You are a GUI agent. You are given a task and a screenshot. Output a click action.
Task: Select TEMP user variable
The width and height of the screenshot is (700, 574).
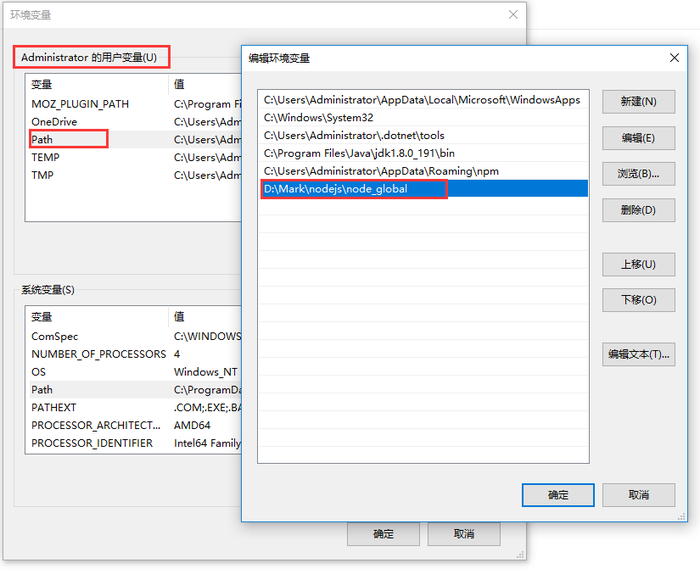pos(45,158)
